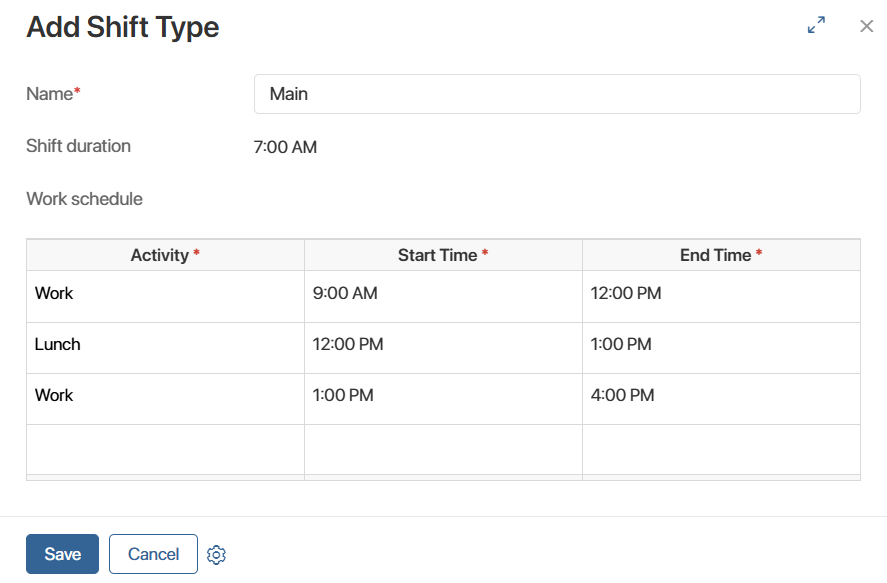Cancel adding the shift type

pyautogui.click(x=153, y=554)
